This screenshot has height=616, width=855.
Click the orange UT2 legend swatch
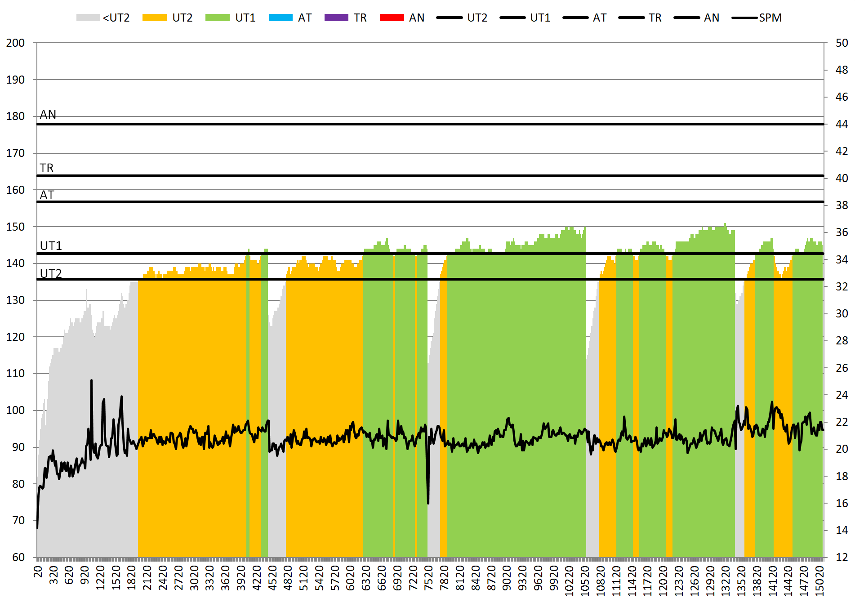coord(154,18)
